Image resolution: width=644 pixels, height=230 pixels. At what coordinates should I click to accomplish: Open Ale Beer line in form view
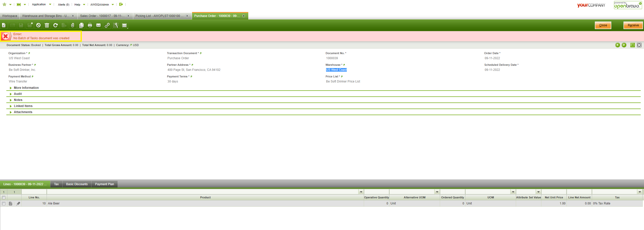11,204
